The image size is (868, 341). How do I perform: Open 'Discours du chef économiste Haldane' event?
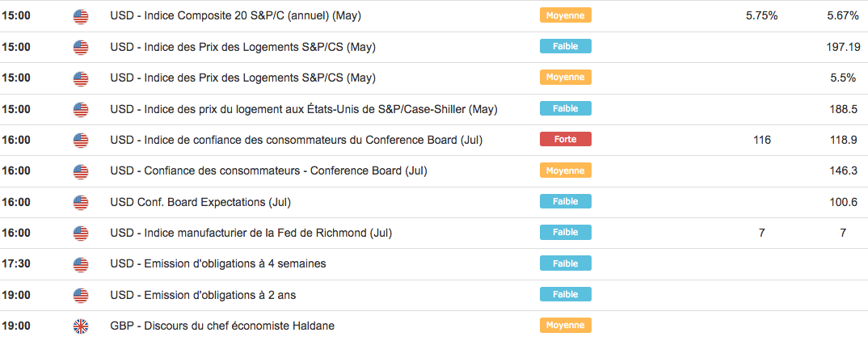click(221, 326)
